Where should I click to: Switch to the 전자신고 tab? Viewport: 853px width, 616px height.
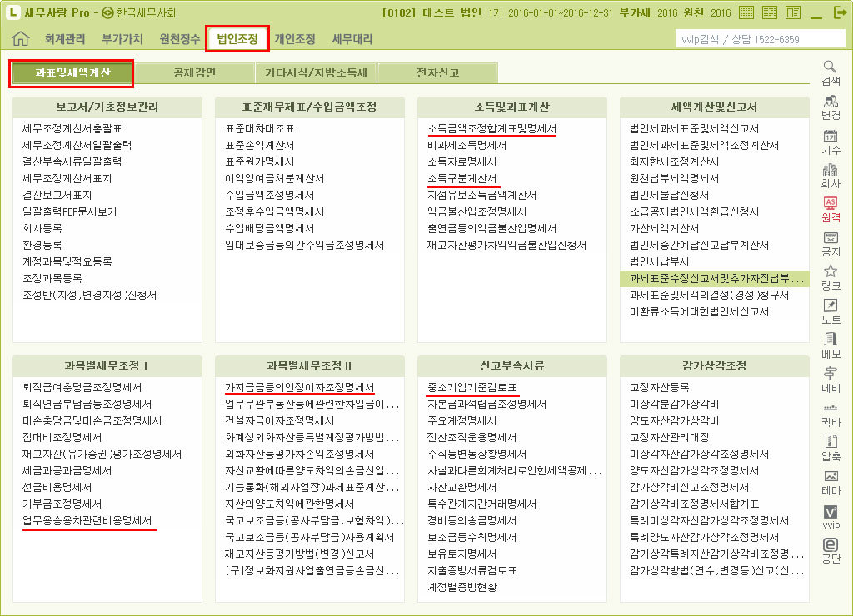pyautogui.click(x=437, y=73)
